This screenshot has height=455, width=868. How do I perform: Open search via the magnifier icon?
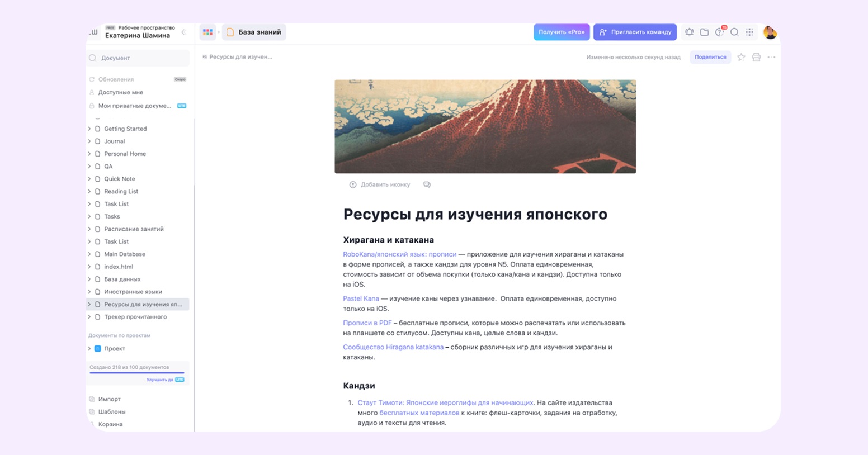pyautogui.click(x=734, y=32)
